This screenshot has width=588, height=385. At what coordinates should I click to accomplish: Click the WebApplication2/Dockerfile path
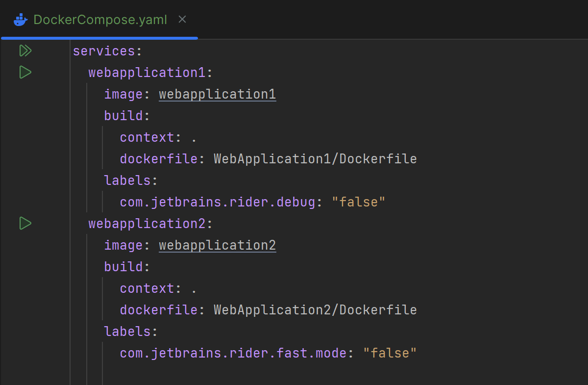(x=315, y=310)
